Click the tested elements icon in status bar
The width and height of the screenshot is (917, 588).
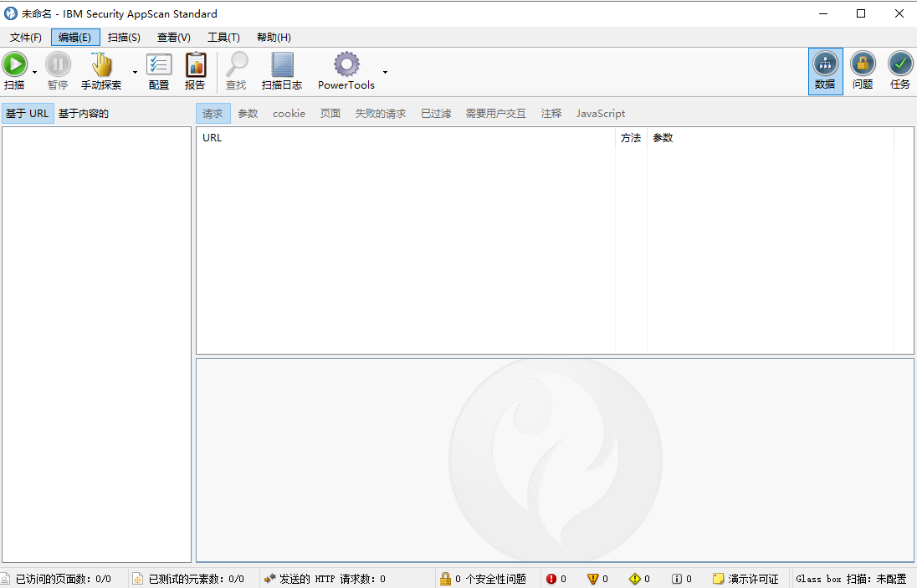(x=137, y=579)
